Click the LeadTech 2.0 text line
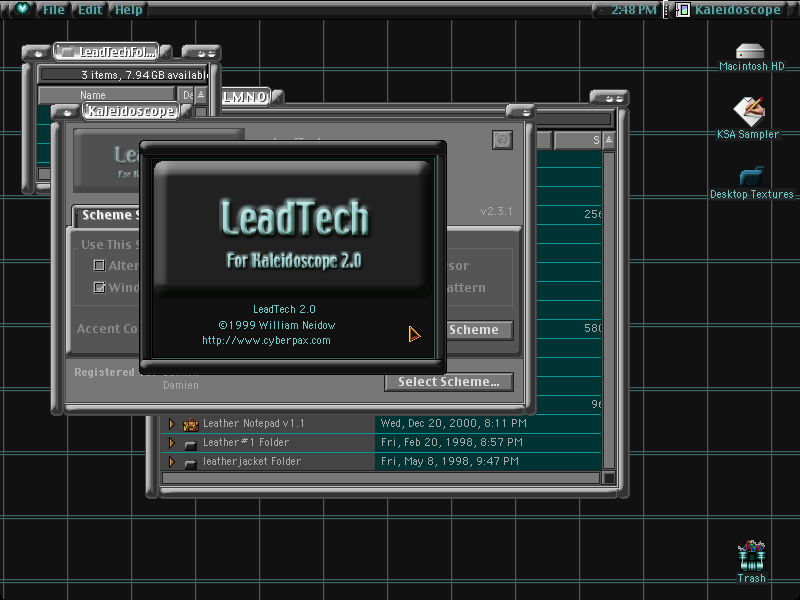Screen dimensions: 800x600 point(284,309)
